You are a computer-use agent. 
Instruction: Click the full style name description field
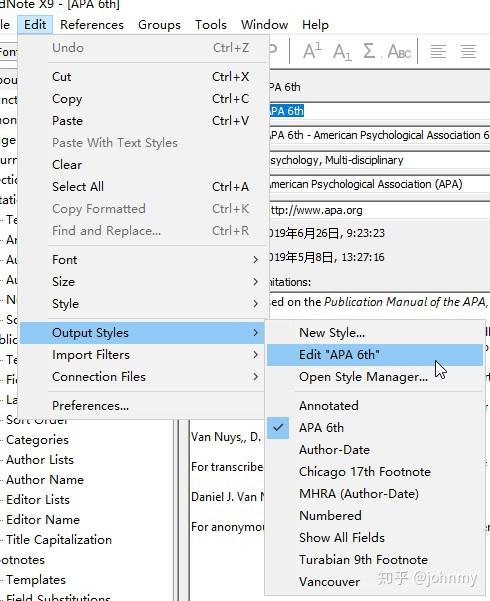380,135
